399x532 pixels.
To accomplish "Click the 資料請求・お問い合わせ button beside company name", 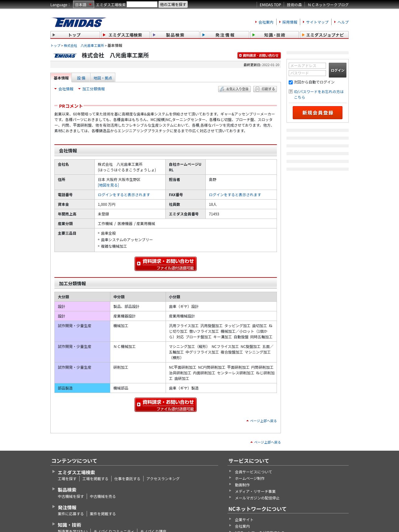I will [259, 55].
